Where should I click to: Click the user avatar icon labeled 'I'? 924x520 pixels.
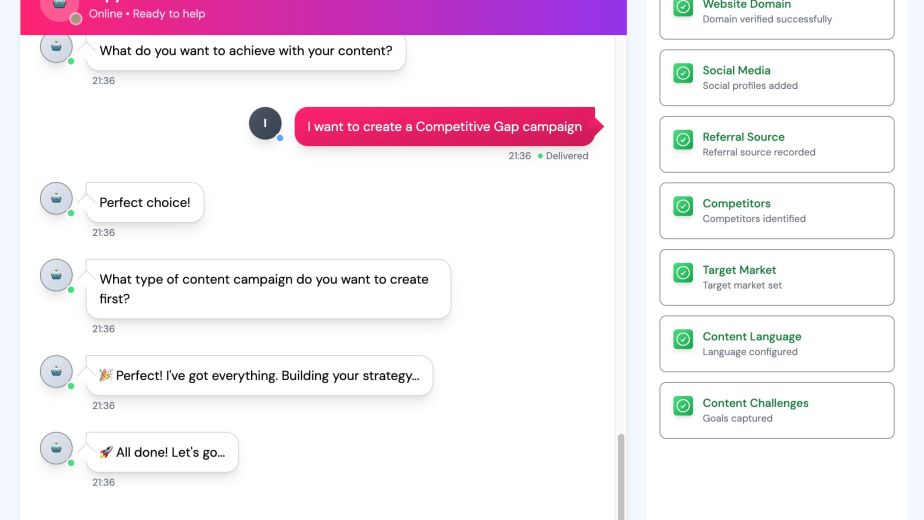click(265, 123)
